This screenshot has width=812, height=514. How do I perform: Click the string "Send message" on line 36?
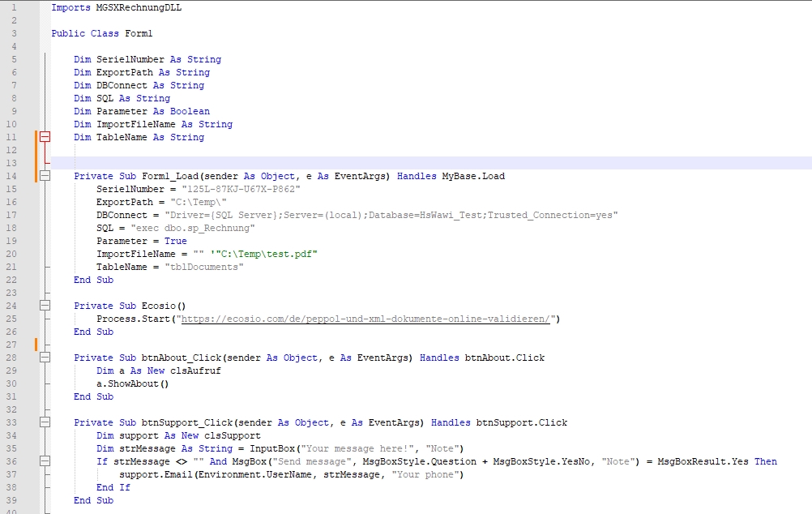312,461
